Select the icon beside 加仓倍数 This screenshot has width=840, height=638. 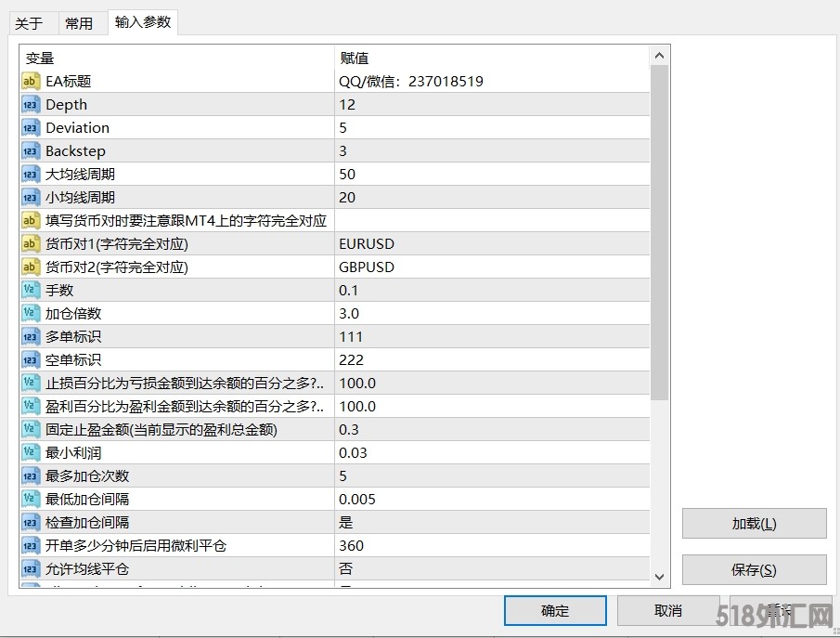(30, 314)
